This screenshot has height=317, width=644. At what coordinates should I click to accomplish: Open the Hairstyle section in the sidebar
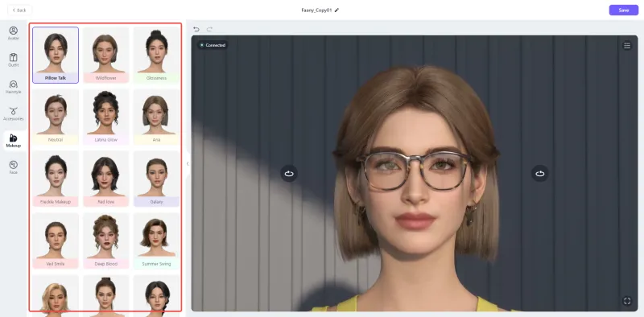click(14, 87)
